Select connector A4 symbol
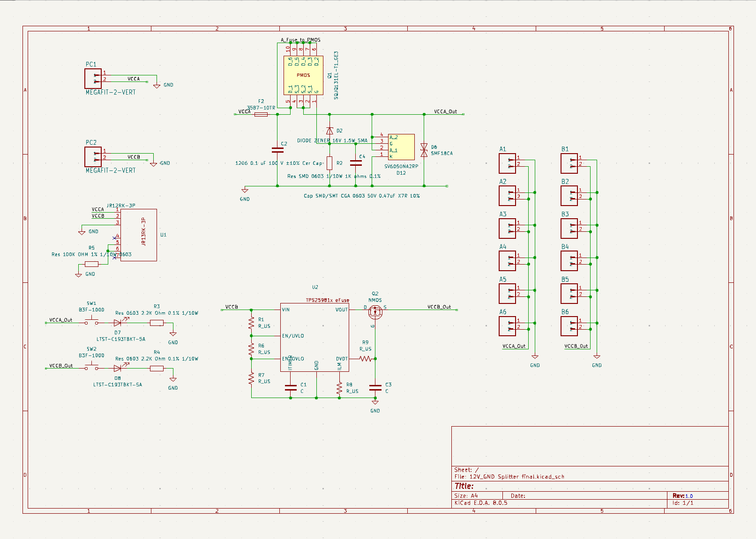The image size is (756, 539). click(507, 261)
